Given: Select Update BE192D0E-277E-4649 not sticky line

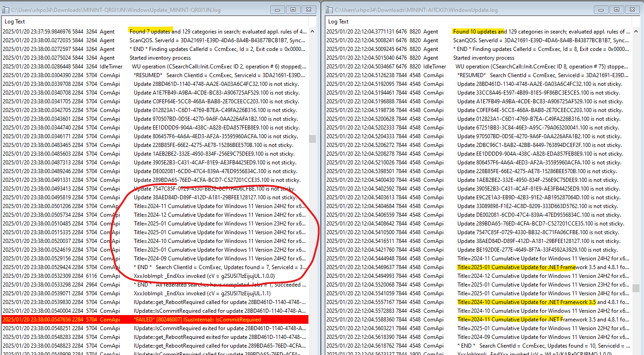Looking at the screenshot, I should click(x=479, y=250).
